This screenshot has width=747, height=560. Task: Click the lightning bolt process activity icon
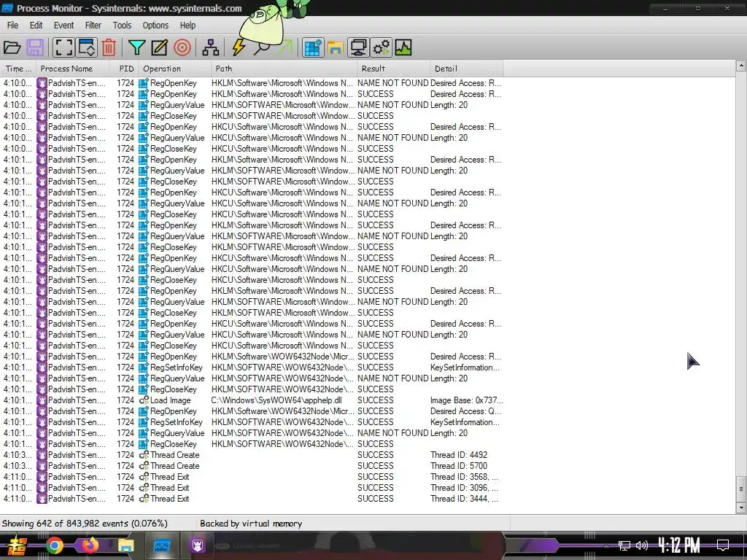pos(239,47)
